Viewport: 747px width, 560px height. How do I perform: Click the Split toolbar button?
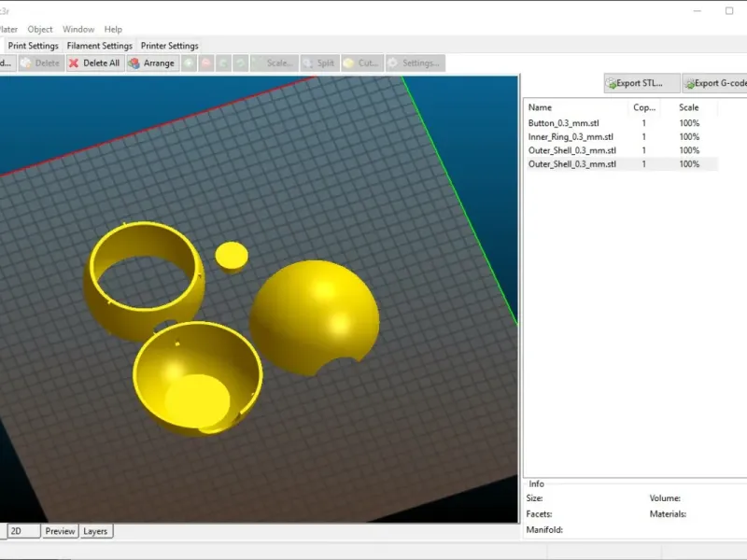click(x=319, y=63)
